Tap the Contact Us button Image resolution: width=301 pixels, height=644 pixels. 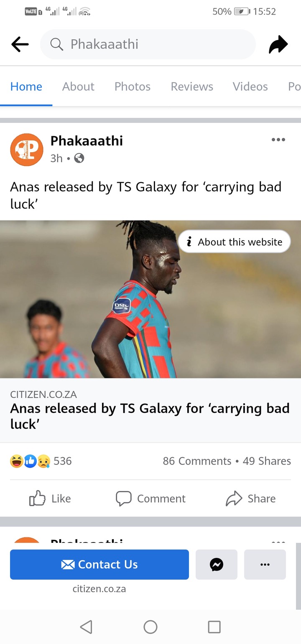tap(99, 565)
